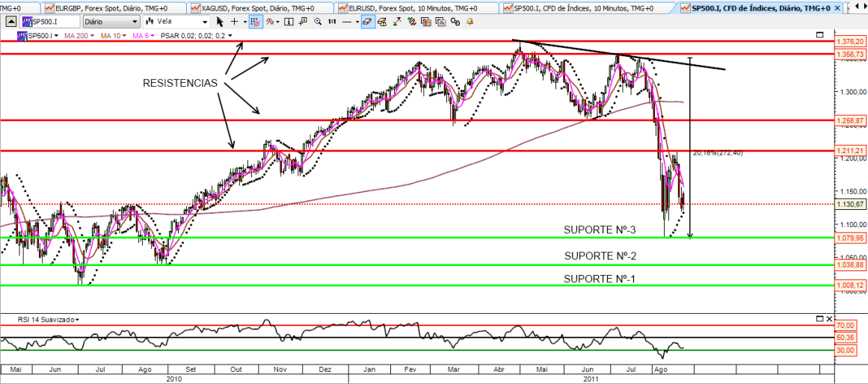Click the 1.130,67 current price label

(x=852, y=204)
